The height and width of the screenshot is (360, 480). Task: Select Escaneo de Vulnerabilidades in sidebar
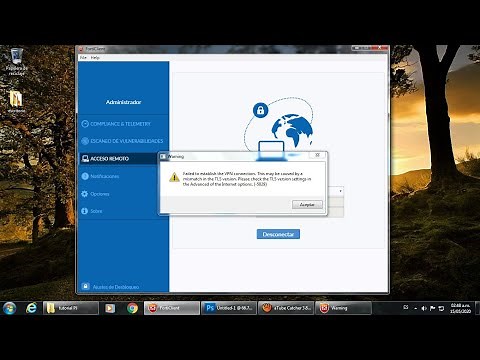coord(123,141)
